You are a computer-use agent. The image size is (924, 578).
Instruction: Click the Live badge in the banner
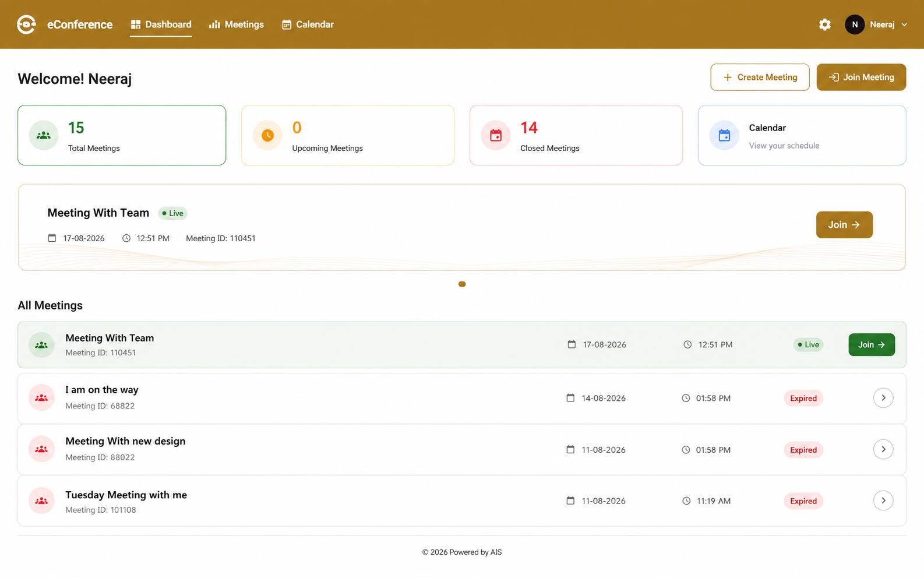[x=173, y=213]
